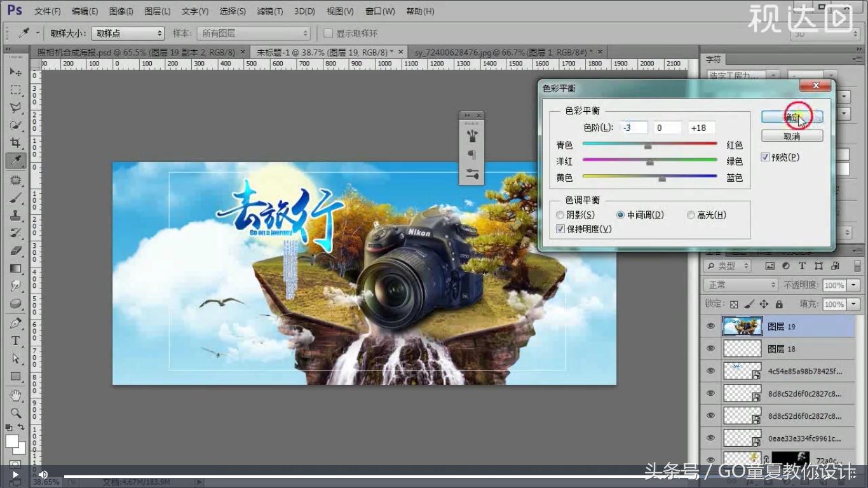This screenshot has width=868, height=488.
Task: Confirm Color Balance with the 确定 button
Action: pos(792,116)
